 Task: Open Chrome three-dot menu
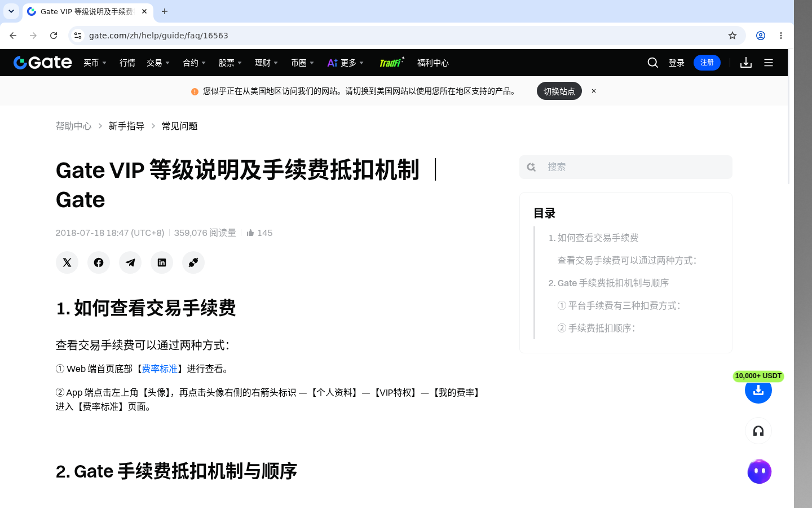tap(781, 36)
